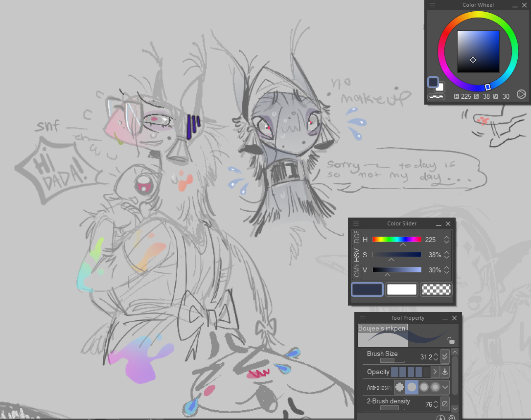Choose the strongest anti-aliasing option

point(435,387)
